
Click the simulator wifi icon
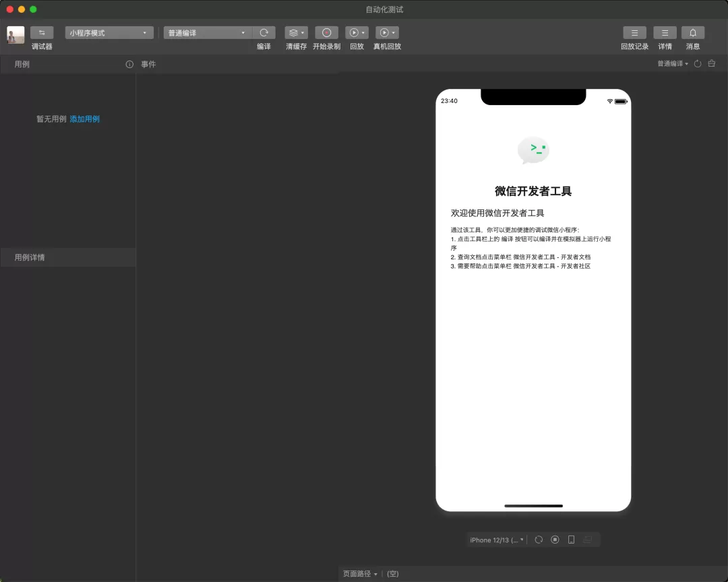tap(609, 101)
